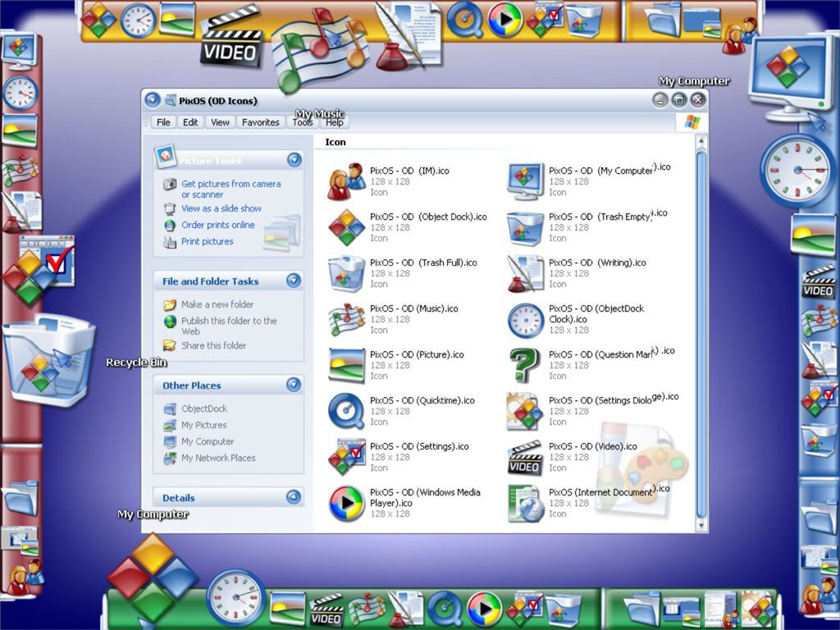
Task: Select the PixOS - OD (Picture).ico icon
Action: [x=347, y=365]
